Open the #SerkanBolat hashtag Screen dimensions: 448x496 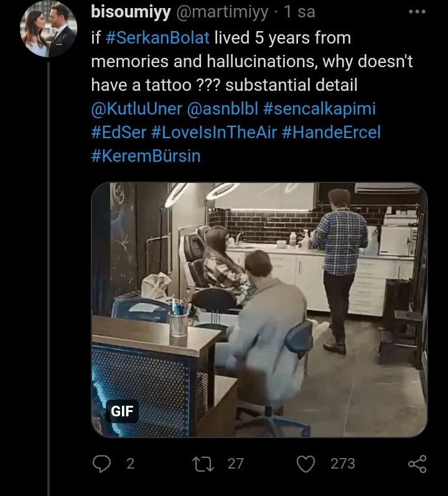pyautogui.click(x=158, y=38)
